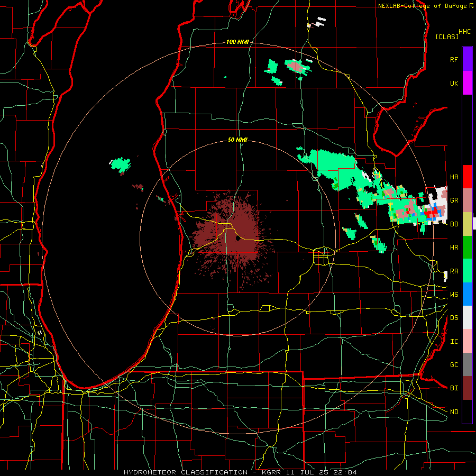Screen dimensions: 476x476
Task: Click the 'NEXLAB-College of DuPage' credit text
Action: pyautogui.click(x=422, y=6)
